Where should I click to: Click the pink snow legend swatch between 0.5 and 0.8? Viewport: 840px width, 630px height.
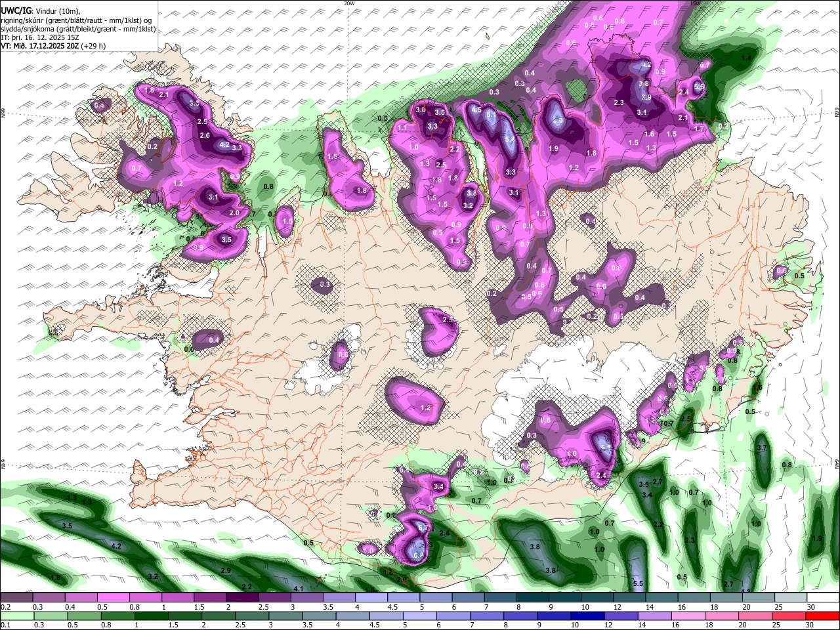(113, 598)
